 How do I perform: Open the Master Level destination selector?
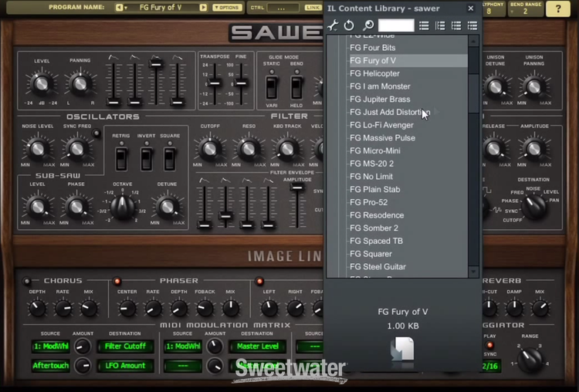pos(258,346)
